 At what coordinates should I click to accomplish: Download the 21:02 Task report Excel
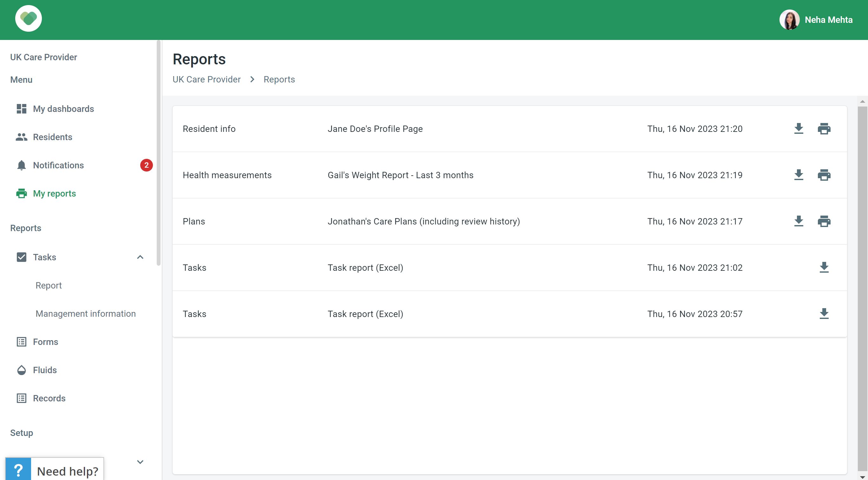824,268
